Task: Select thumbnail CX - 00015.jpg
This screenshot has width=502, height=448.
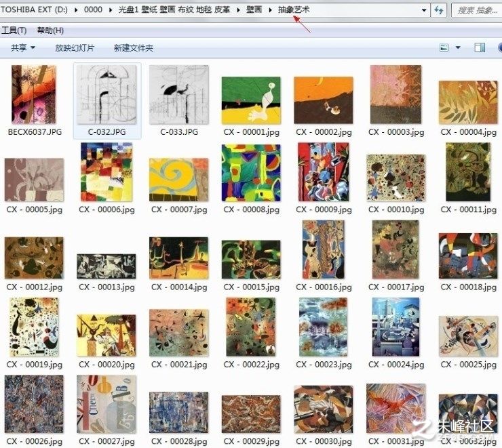Action: (x=251, y=260)
